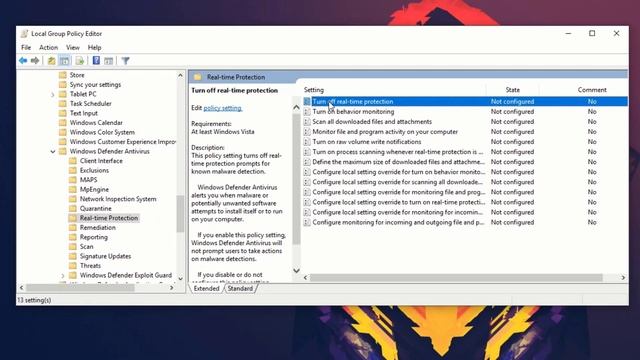Expand the Tablet PC tree node
The height and width of the screenshot is (360, 640).
53,95
